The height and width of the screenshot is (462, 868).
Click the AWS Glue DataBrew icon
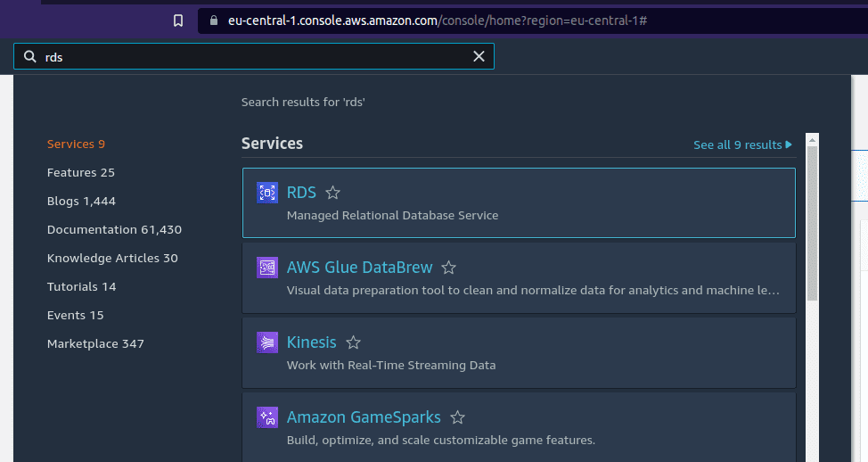pyautogui.click(x=267, y=268)
